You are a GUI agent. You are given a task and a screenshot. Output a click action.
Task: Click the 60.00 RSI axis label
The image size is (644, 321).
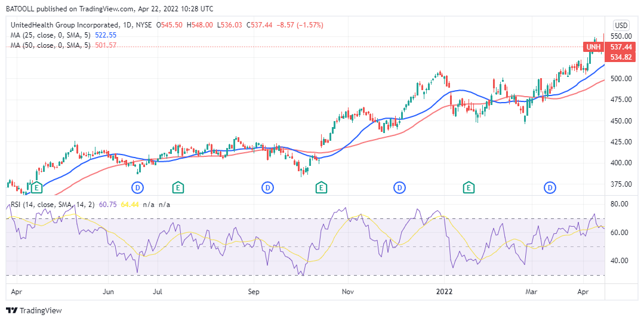tap(620, 232)
